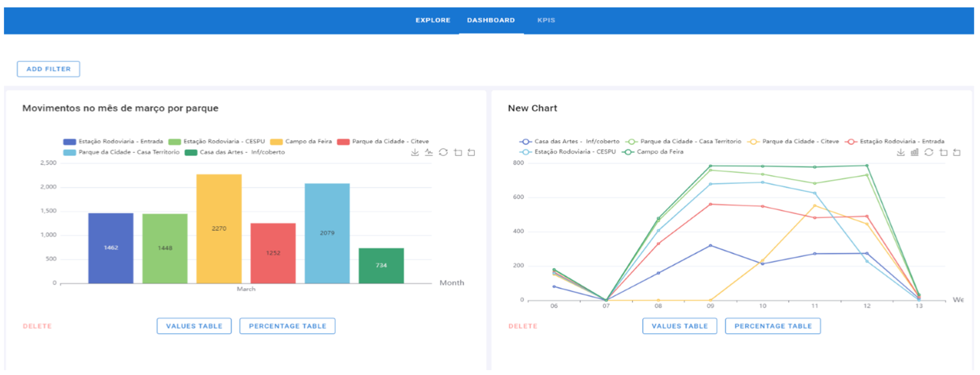
Task: Switch bar chart to line view
Action: coord(429,152)
